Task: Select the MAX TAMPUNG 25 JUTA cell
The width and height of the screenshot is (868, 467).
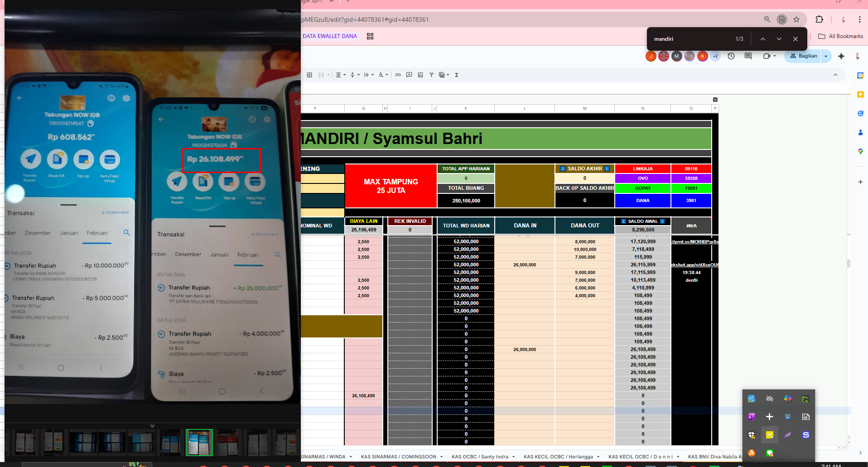Action: pyautogui.click(x=391, y=186)
